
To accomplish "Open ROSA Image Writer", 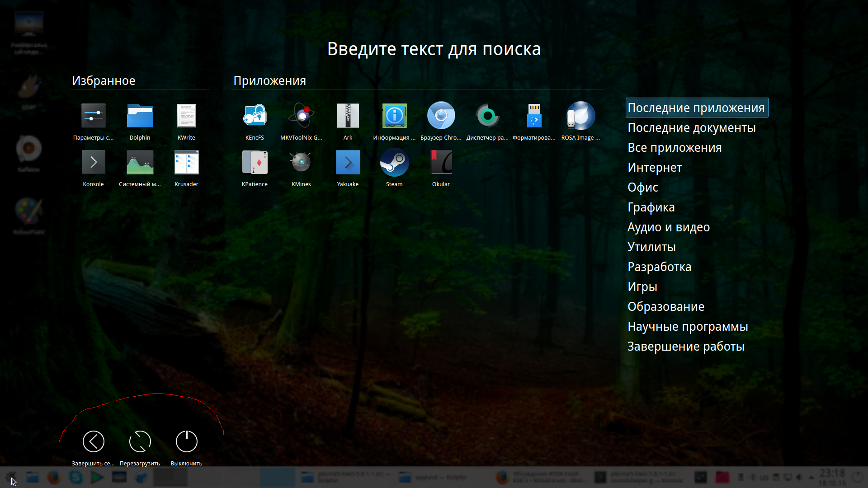I will point(580,117).
